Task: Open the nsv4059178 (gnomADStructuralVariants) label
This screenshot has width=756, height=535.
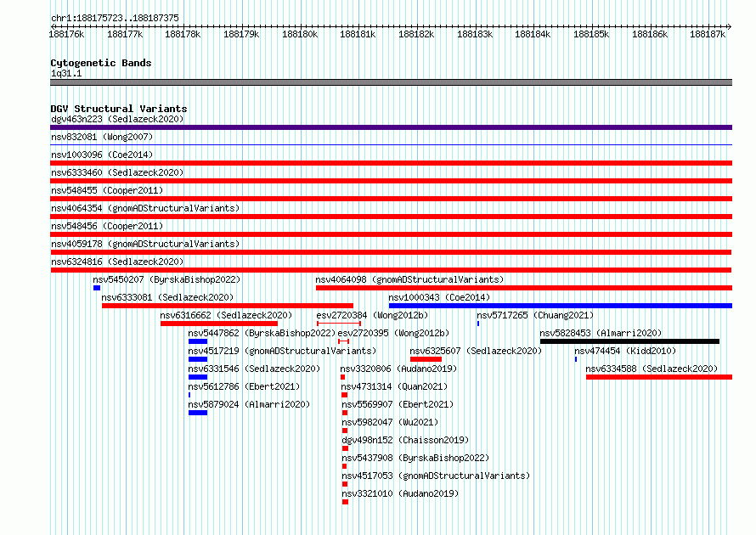Action: pos(145,244)
